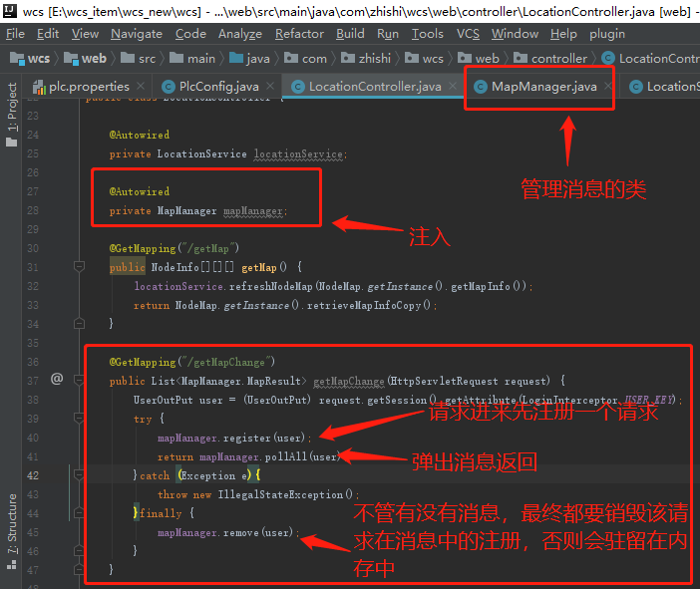Viewport: 700px width, 589px height.
Task: Click the src folder breadcrumb
Action: tap(138, 59)
